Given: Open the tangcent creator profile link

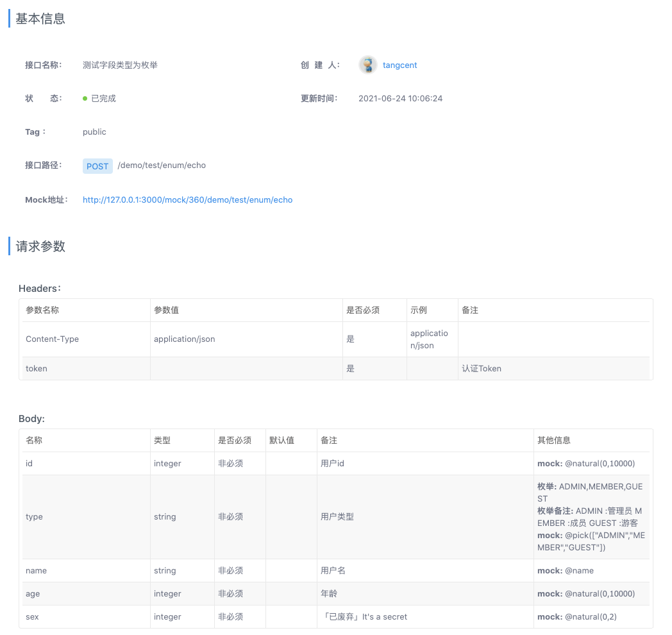Looking at the screenshot, I should point(399,65).
